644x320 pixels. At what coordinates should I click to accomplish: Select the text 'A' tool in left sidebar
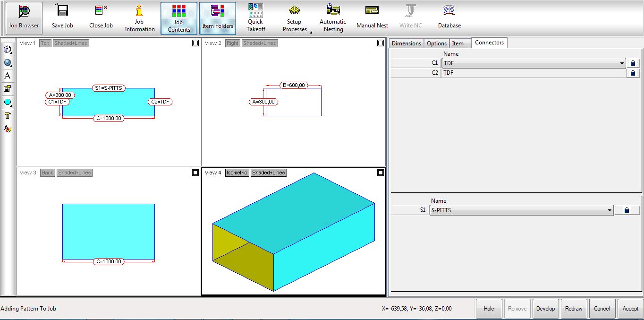pyautogui.click(x=8, y=76)
